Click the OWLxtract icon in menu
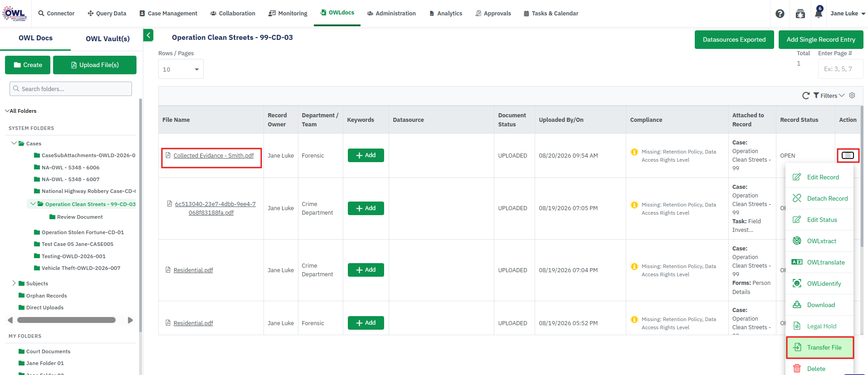 (x=797, y=241)
